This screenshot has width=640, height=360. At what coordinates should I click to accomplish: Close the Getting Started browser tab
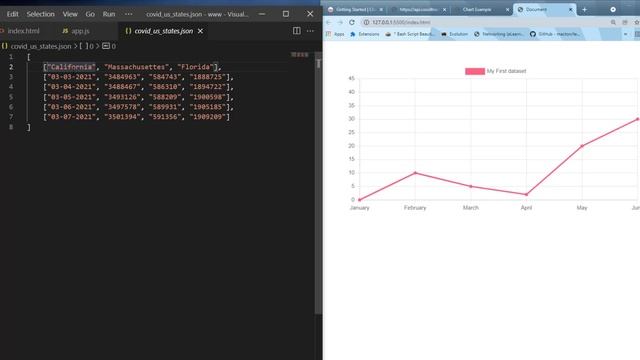[381, 9]
